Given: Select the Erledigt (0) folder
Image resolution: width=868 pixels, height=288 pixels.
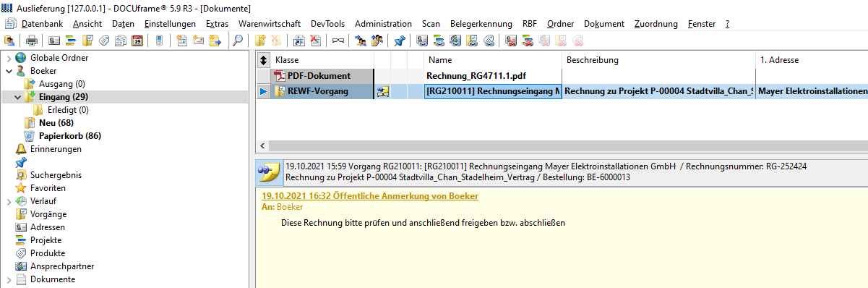Looking at the screenshot, I should click(x=68, y=110).
